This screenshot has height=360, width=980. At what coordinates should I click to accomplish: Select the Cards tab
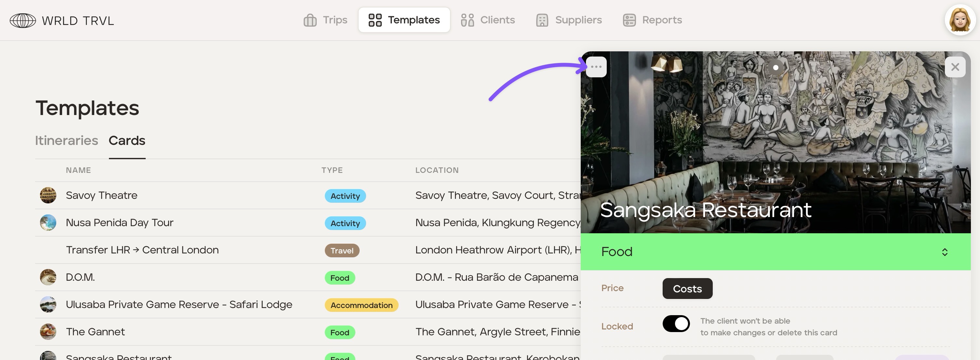pyautogui.click(x=127, y=141)
